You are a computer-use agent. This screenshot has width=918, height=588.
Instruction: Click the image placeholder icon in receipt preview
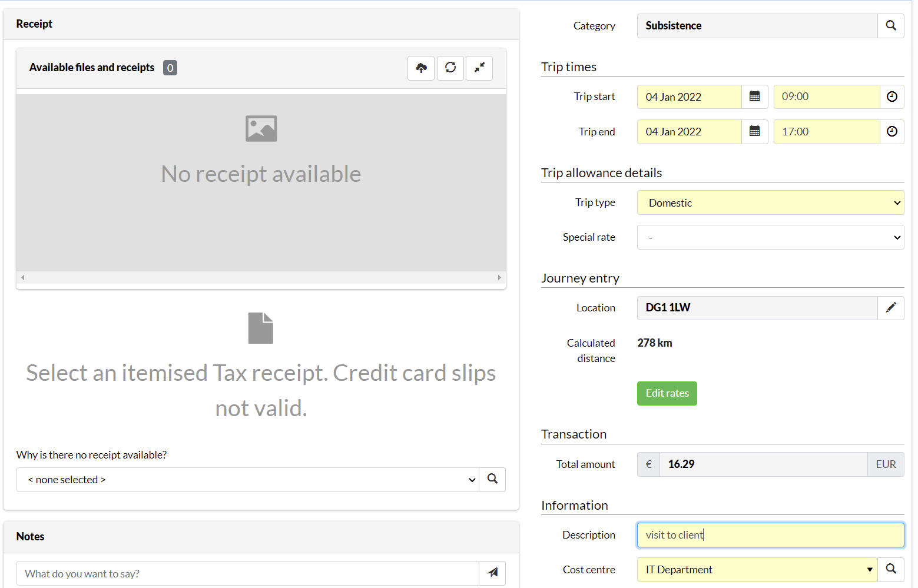point(261,128)
